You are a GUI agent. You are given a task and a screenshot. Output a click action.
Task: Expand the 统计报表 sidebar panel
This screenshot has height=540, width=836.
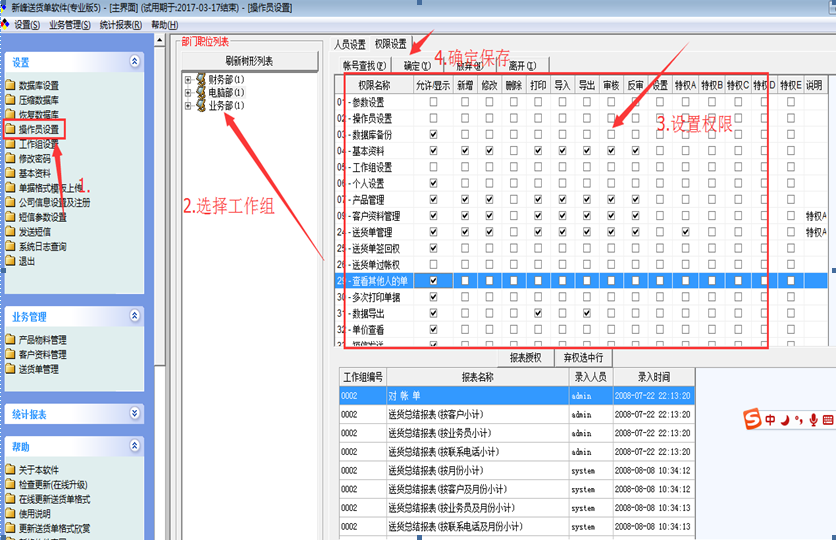(135, 413)
